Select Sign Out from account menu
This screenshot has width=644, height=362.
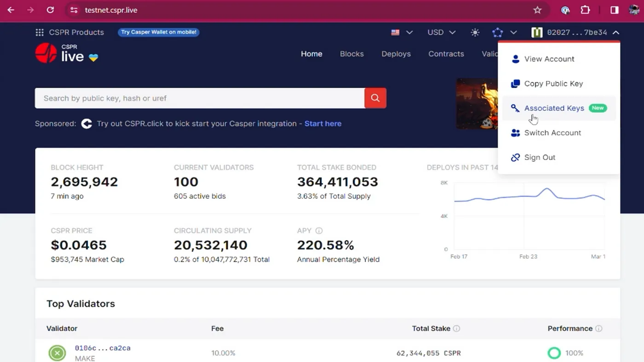[539, 157]
